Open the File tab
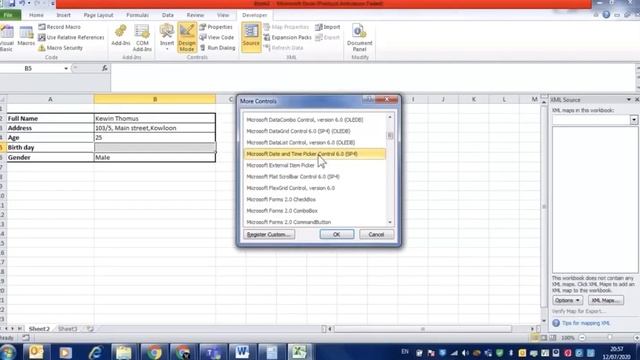Screen dimensions: 640x360 point(10,15)
